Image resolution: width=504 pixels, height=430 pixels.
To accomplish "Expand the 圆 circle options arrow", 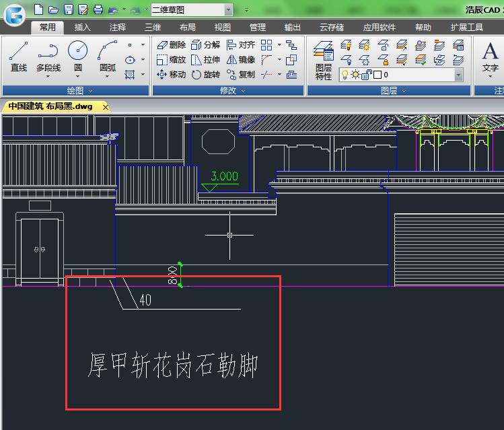I will tap(78, 77).
